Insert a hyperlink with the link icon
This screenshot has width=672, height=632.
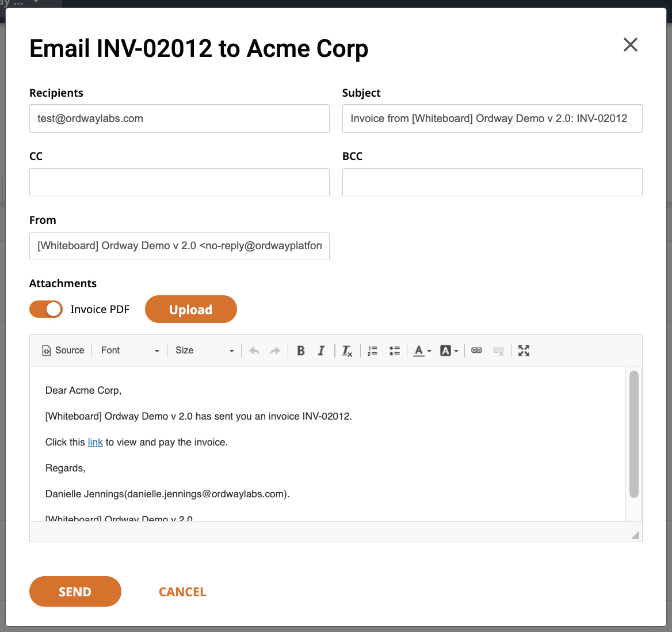coord(476,351)
